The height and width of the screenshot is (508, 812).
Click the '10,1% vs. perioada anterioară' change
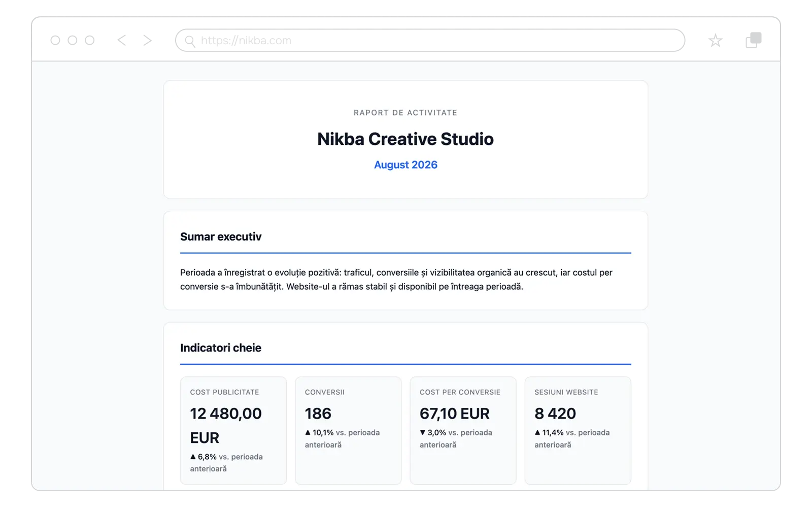pos(342,438)
